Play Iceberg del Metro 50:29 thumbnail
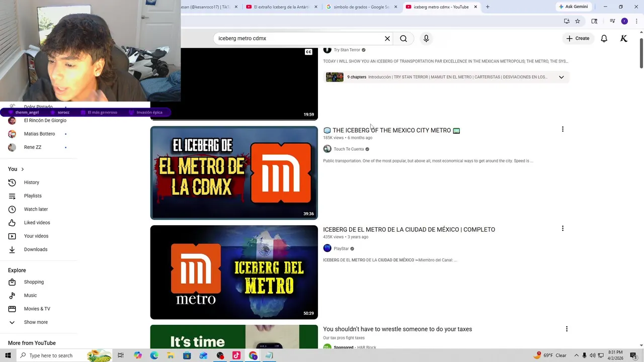This screenshot has height=362, width=644. coord(234,272)
